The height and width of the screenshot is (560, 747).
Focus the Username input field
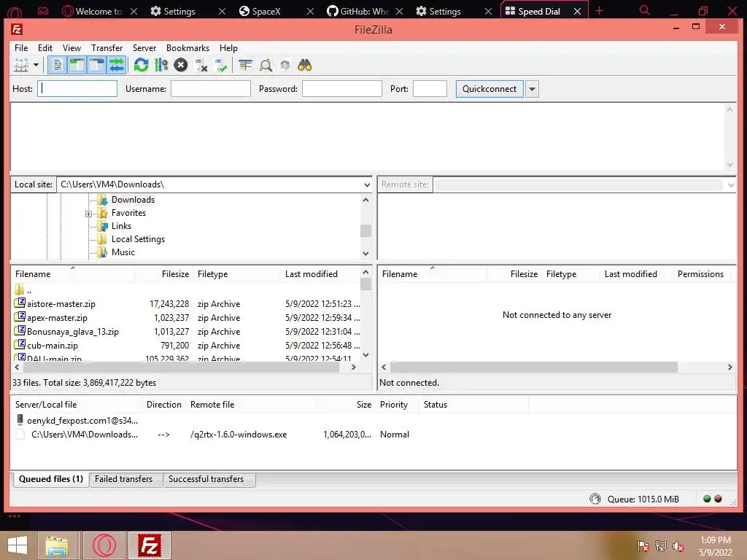[211, 88]
